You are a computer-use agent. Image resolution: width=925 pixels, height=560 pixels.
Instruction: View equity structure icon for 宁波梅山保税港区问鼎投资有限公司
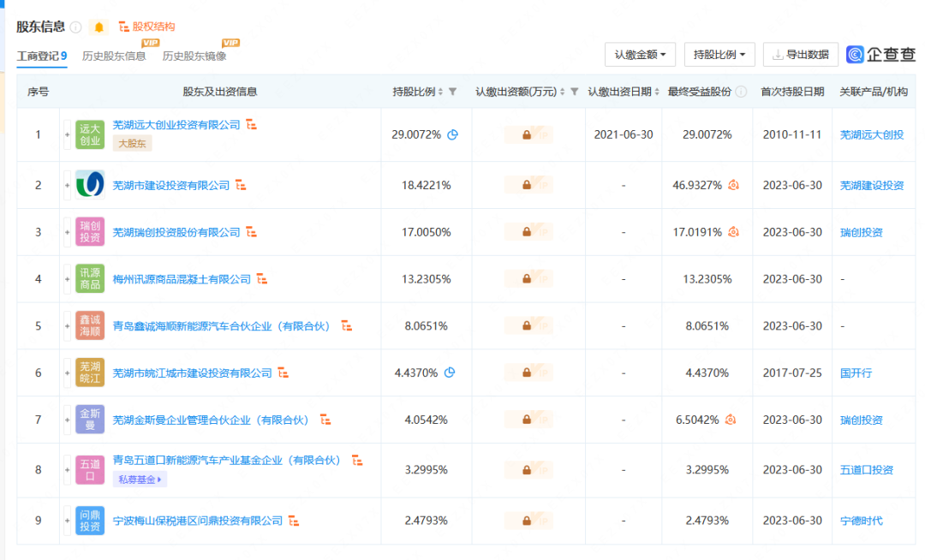click(294, 521)
